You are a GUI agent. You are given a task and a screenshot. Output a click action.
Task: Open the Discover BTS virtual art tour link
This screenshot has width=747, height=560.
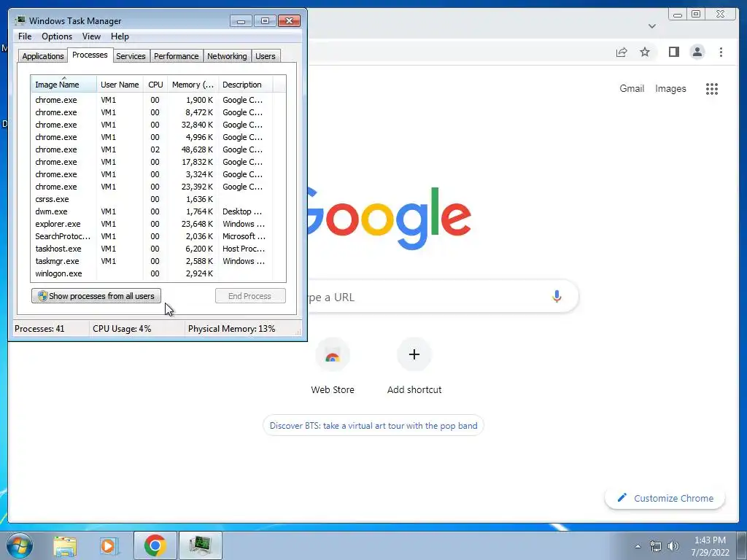373,426
